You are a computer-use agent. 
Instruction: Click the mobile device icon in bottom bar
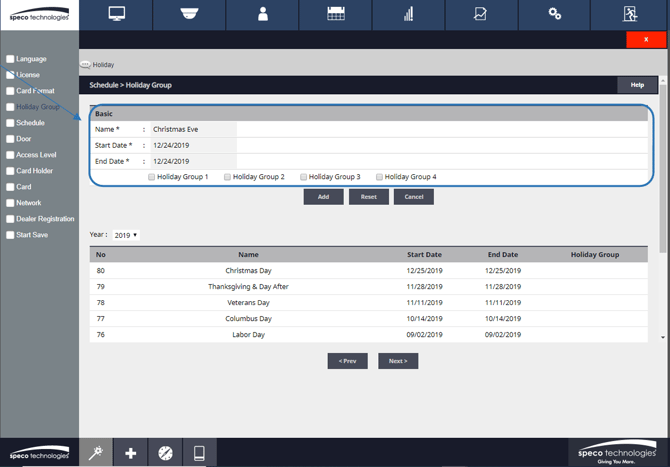[199, 452]
